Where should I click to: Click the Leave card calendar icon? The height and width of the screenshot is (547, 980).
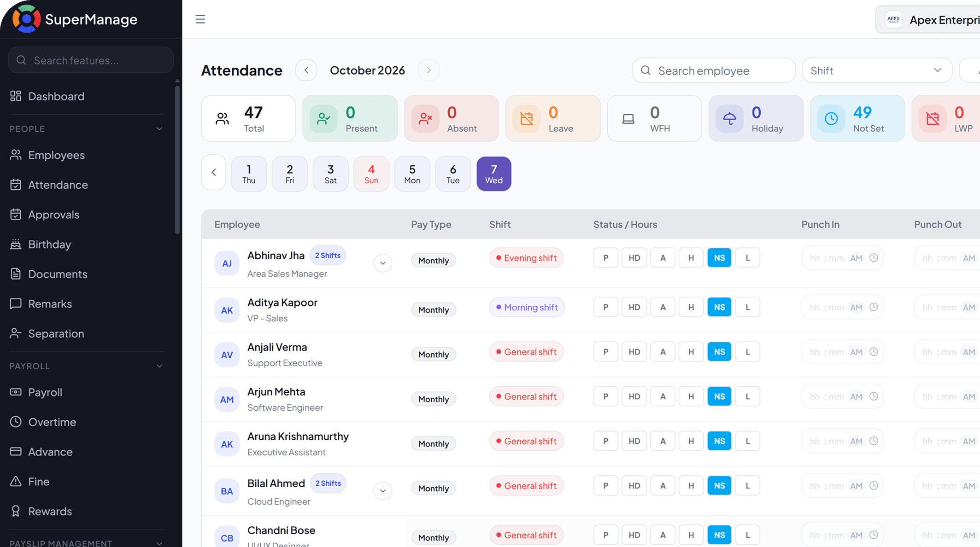pyautogui.click(x=527, y=119)
